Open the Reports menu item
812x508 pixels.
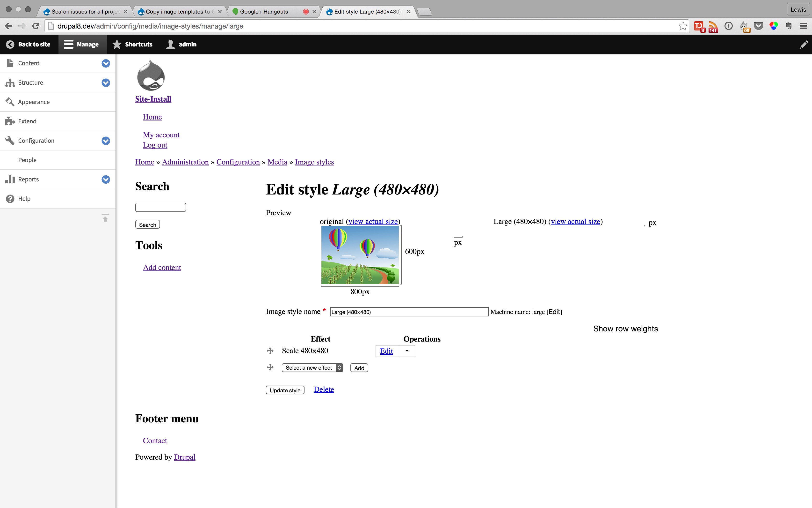pyautogui.click(x=29, y=179)
